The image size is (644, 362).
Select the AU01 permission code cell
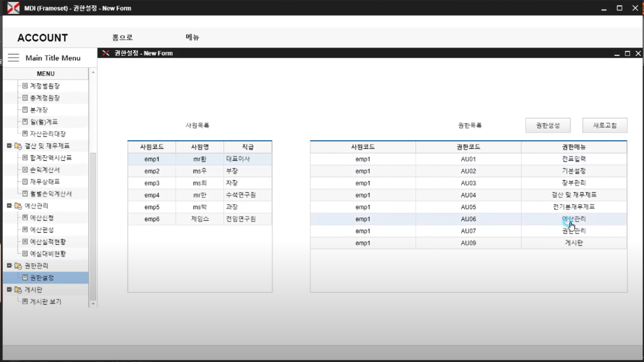tap(469, 159)
